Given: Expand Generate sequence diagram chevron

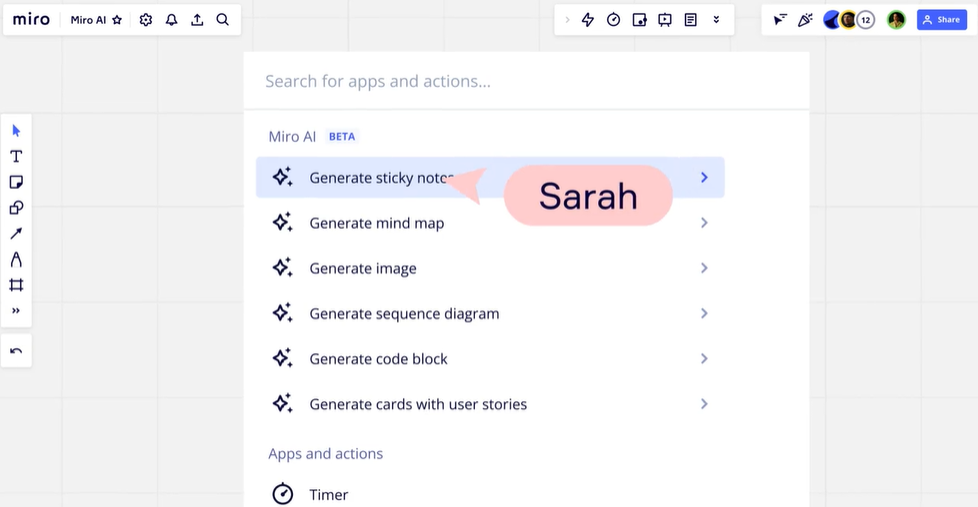Looking at the screenshot, I should coord(704,313).
